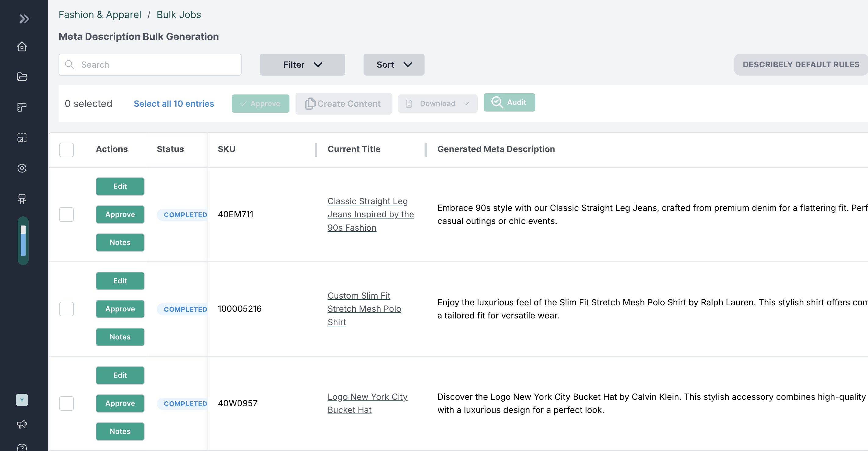Click the Y user avatar in the sidebar
The width and height of the screenshot is (868, 451).
point(22,400)
